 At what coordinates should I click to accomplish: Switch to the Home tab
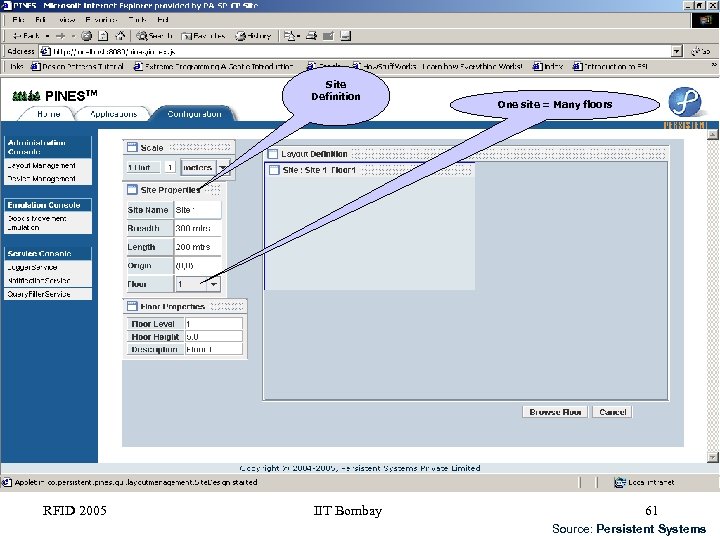pyautogui.click(x=49, y=114)
